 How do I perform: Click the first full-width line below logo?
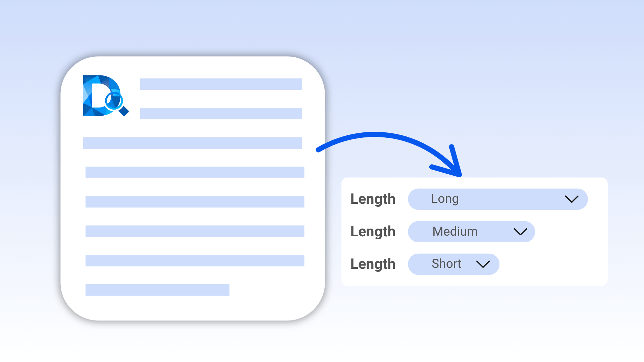pyautogui.click(x=193, y=143)
